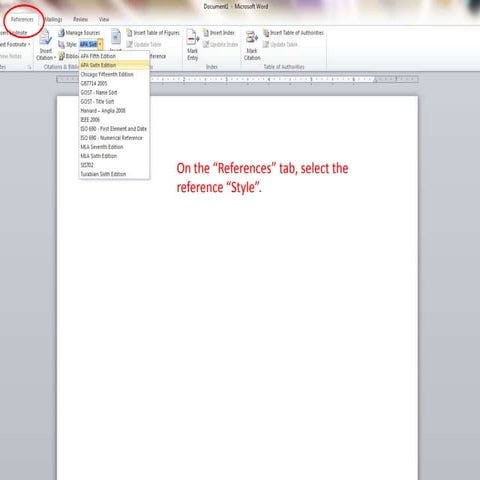Click the Insert Index command
The height and width of the screenshot is (480, 480).
219,33
